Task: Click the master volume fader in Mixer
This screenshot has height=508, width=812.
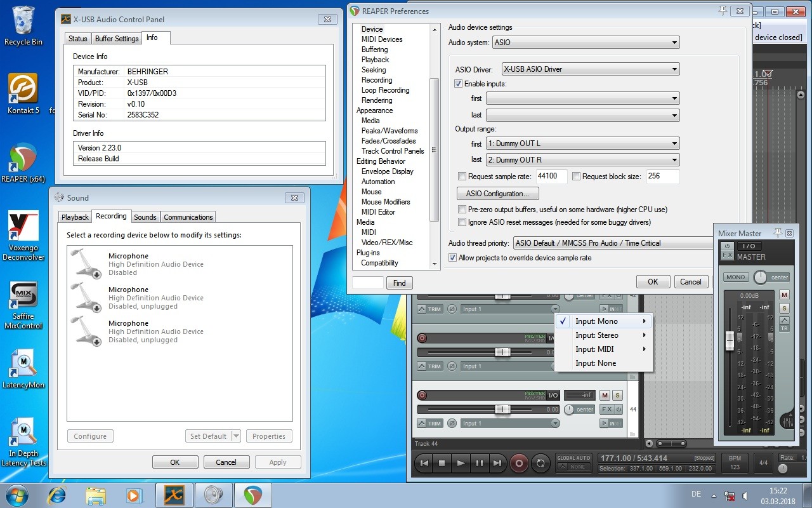Action: (730, 341)
